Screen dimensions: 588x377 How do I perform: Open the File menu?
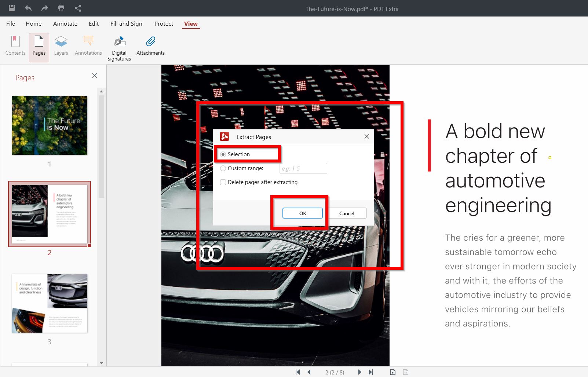11,23
